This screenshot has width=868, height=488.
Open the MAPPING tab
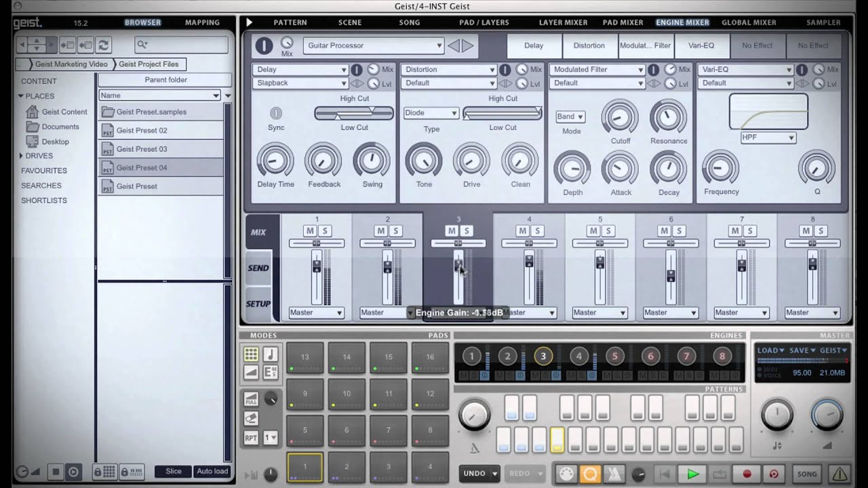[202, 22]
